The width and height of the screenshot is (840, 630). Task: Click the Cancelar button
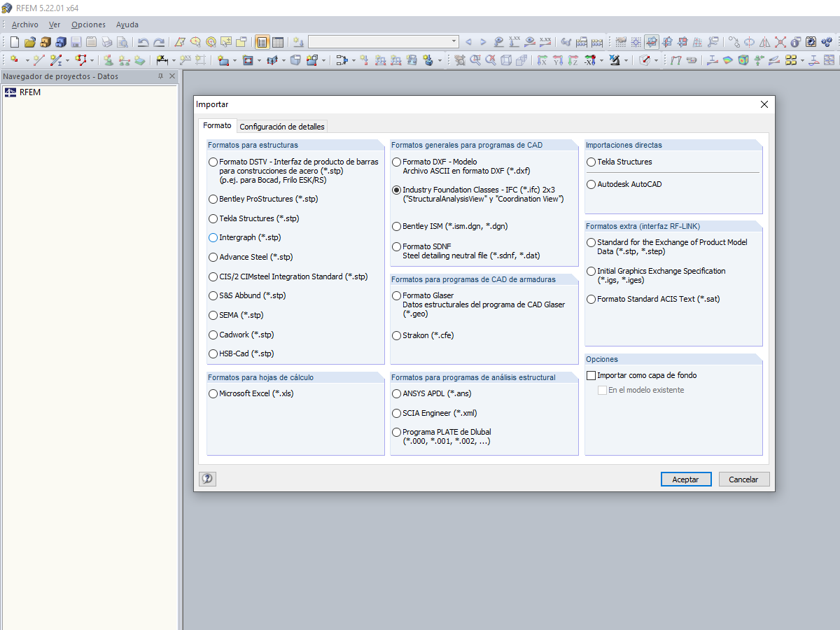click(x=744, y=479)
